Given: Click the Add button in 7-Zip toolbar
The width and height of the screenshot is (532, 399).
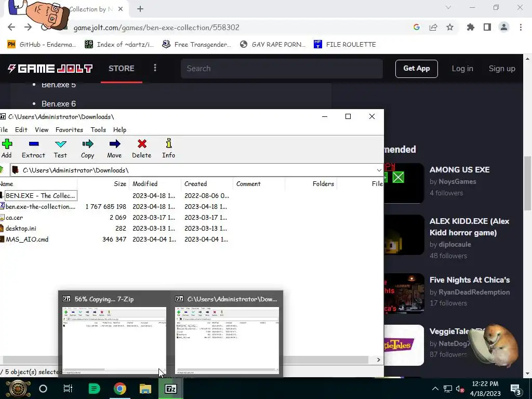Looking at the screenshot, I should click(x=6, y=149).
